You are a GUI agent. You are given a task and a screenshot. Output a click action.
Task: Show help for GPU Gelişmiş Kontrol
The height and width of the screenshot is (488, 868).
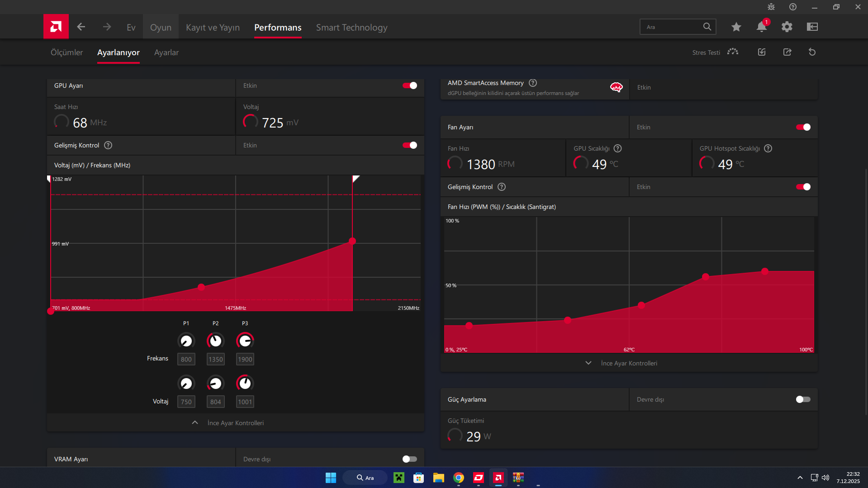(x=108, y=145)
